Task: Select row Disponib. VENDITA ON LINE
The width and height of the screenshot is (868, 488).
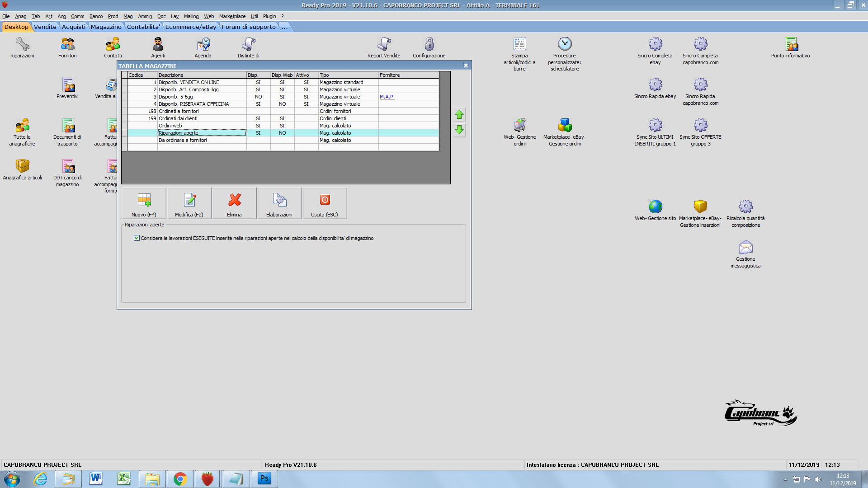Action: [x=283, y=82]
